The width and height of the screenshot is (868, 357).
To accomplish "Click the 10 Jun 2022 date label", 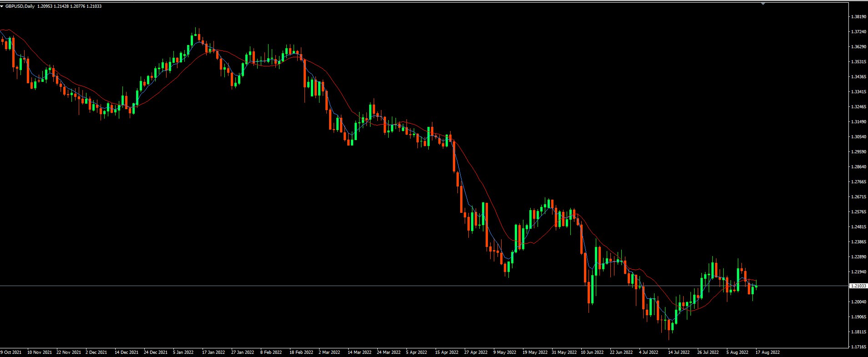I will tap(592, 352).
